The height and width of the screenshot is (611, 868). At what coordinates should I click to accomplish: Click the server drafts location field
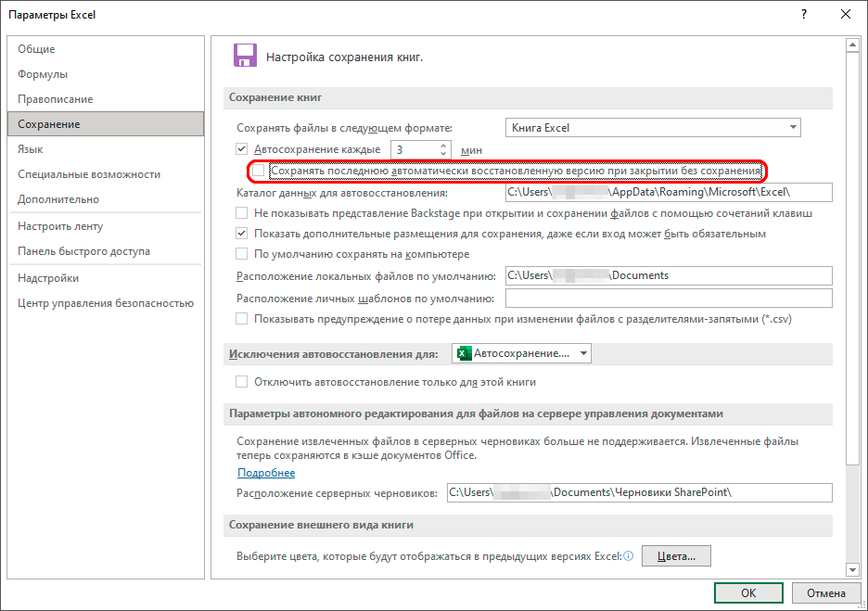point(639,492)
